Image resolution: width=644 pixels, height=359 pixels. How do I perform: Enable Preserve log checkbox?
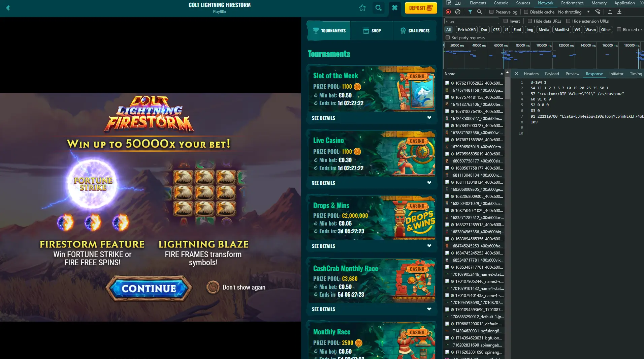tap(491, 12)
